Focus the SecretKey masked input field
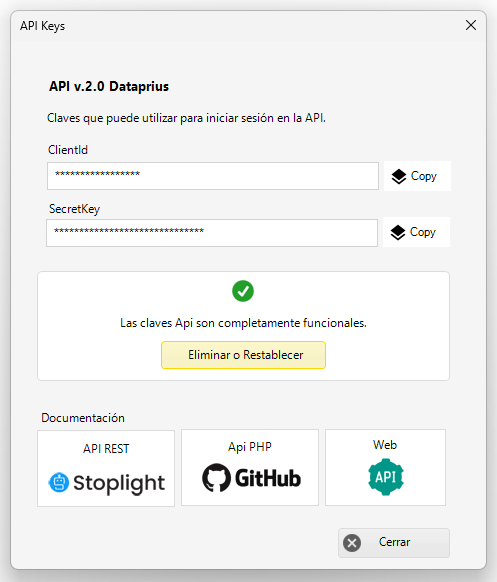 click(212, 233)
